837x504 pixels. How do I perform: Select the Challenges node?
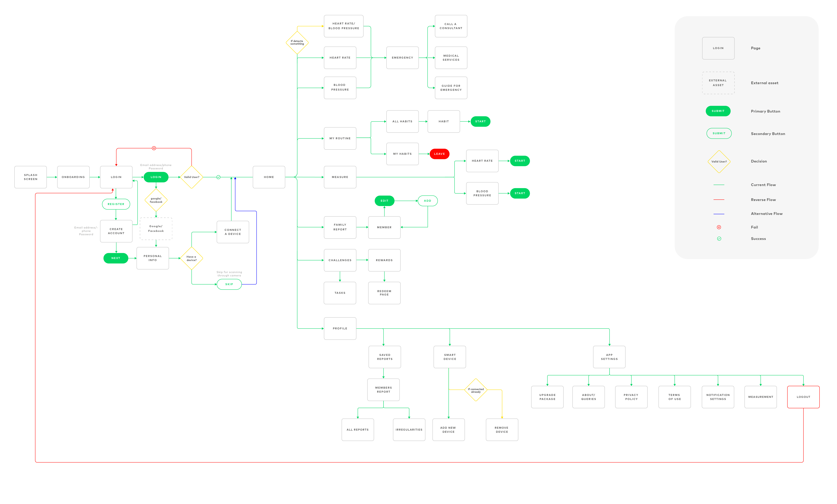click(340, 260)
